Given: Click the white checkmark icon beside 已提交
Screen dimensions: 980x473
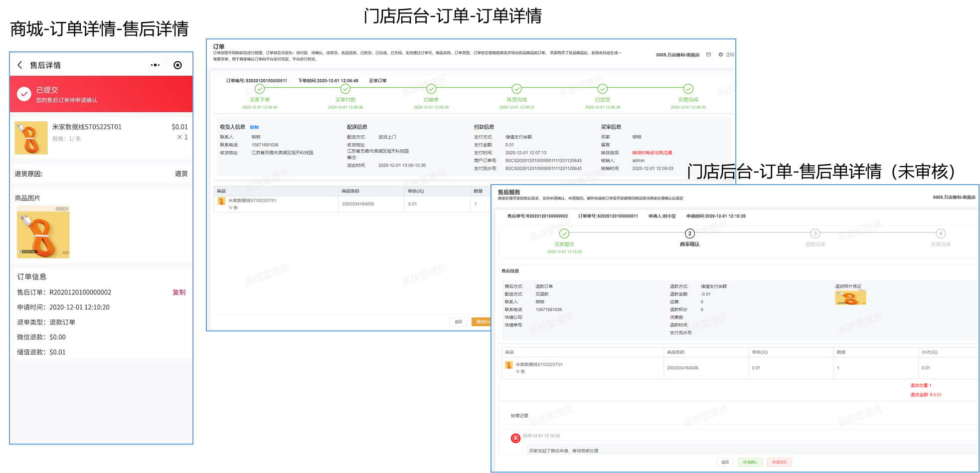Looking at the screenshot, I should [24, 94].
